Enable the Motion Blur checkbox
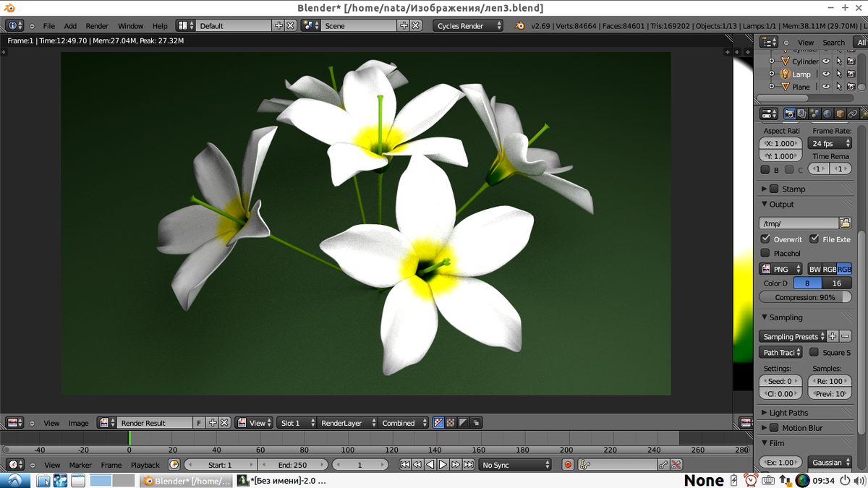The width and height of the screenshot is (868, 488). 774,428
